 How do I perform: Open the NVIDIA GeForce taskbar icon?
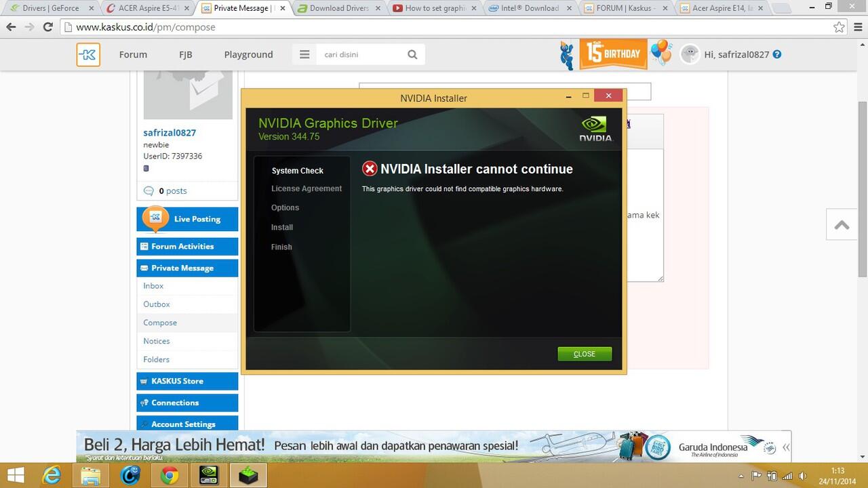209,476
